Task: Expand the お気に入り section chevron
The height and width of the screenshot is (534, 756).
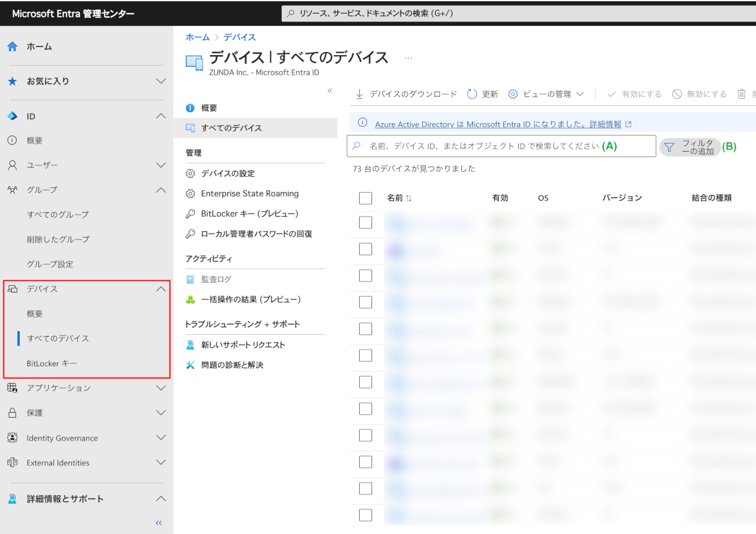Action: pyautogui.click(x=161, y=81)
